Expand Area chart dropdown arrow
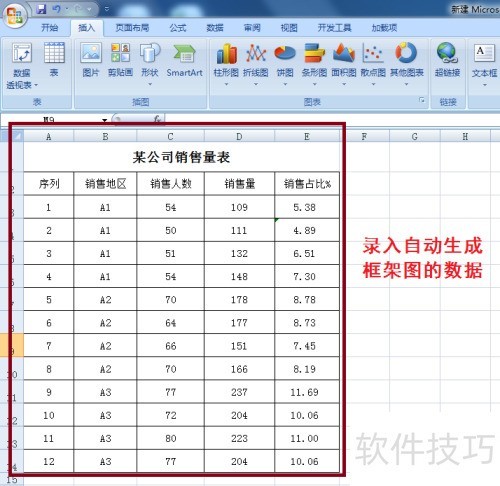 [x=344, y=85]
